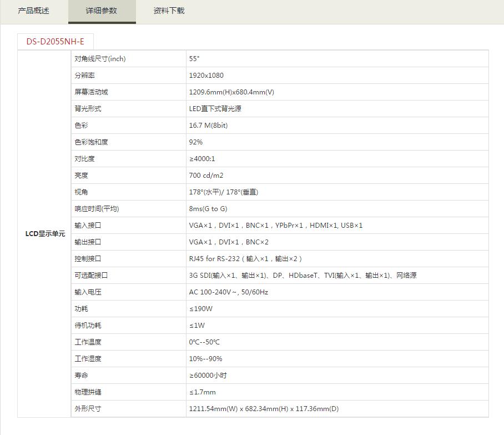The width and height of the screenshot is (504, 435).
Task: Select the 色彩饱和度 label cell
Action: click(x=91, y=142)
